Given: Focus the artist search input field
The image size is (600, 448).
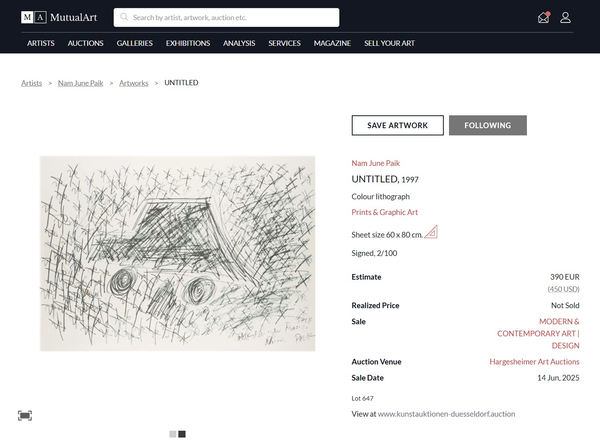Looking at the screenshot, I should pyautogui.click(x=226, y=17).
